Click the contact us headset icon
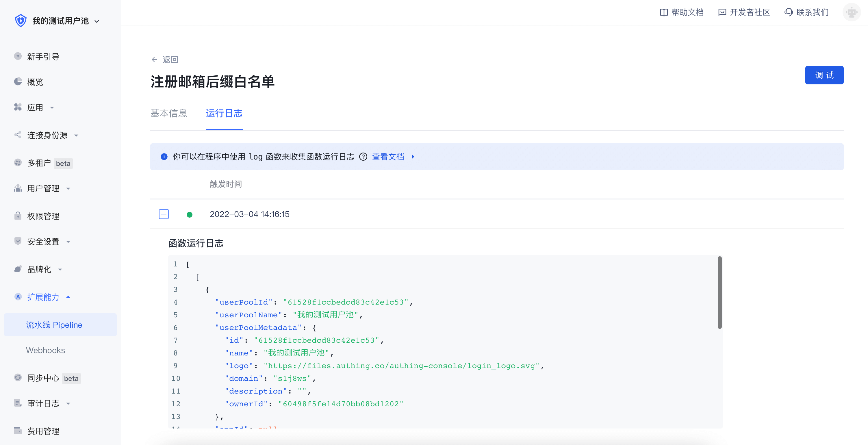Viewport: 868px width, 445px height. point(789,12)
